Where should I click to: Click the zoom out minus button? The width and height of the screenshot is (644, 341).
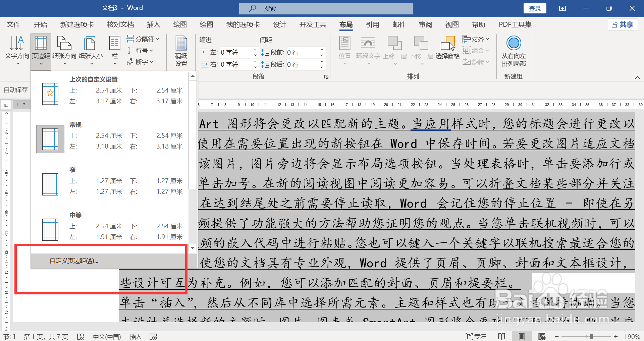tap(557, 337)
